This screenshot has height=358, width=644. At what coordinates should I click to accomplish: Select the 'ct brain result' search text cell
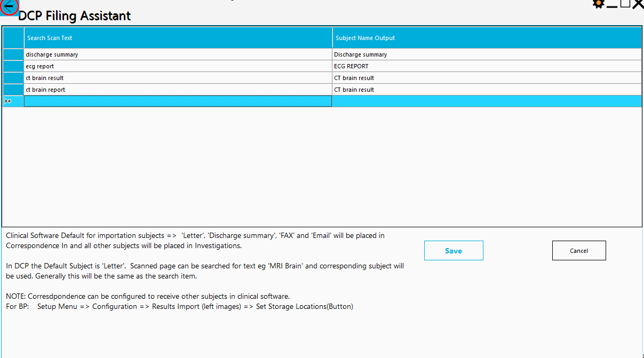coord(178,78)
